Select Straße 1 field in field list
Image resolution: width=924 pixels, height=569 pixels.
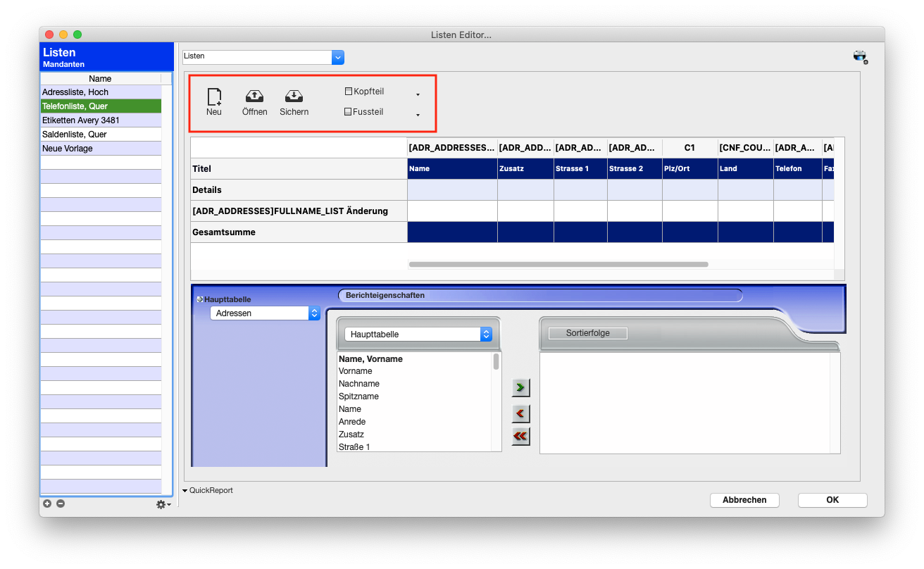pyautogui.click(x=415, y=447)
